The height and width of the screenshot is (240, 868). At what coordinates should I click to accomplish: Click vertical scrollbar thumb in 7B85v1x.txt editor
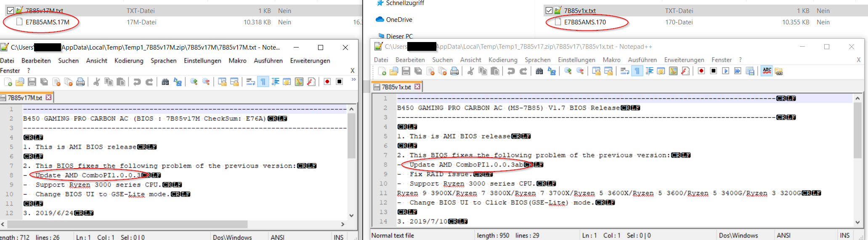(857, 130)
